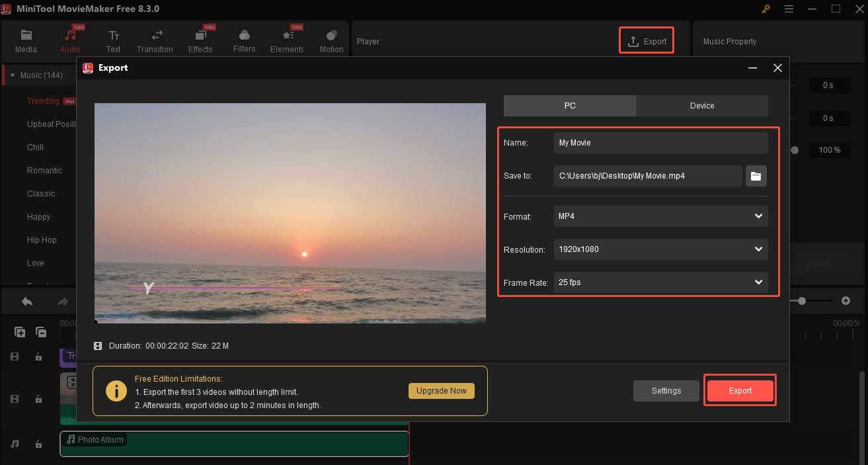Open the Audio library tab
The height and width of the screenshot is (465, 868).
(70, 41)
